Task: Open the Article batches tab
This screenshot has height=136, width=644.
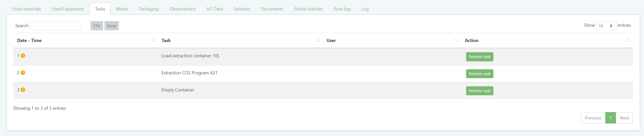Action: (x=308, y=9)
